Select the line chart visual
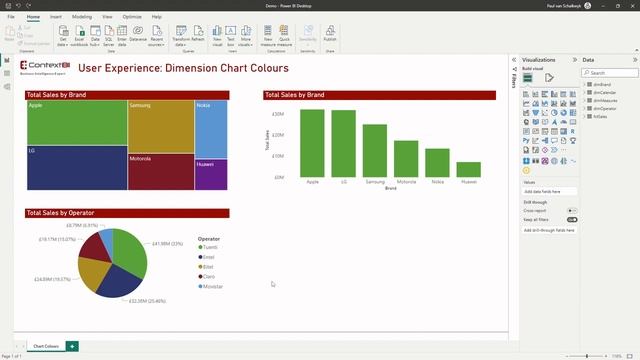The height and width of the screenshot is (360, 640). click(526, 104)
